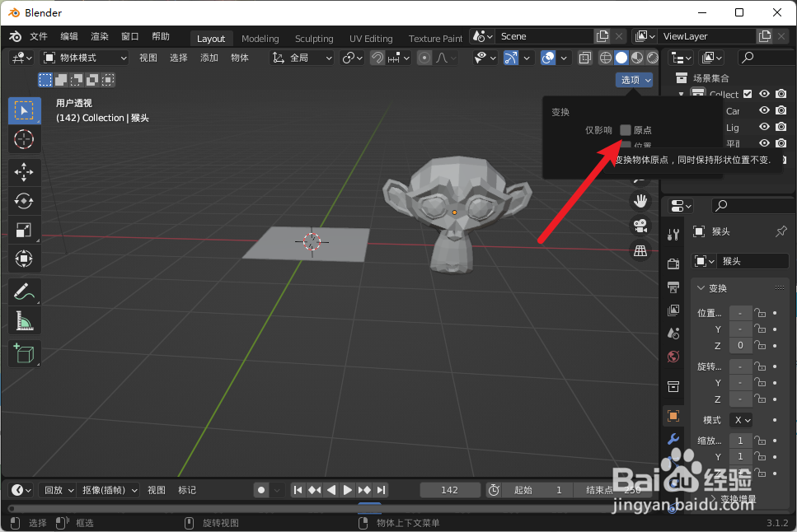Select the Box Select tool
The image size is (797, 532).
tap(24, 110)
